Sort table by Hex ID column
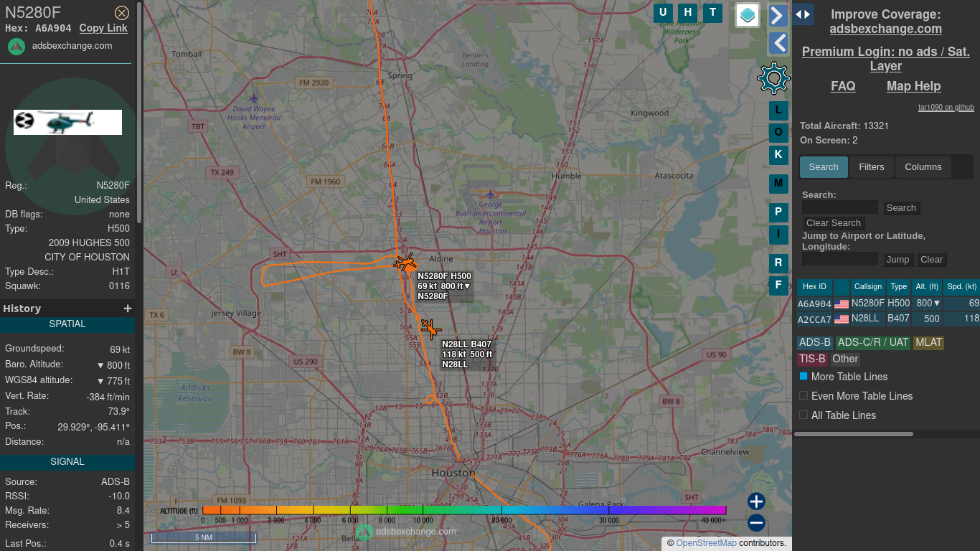The width and height of the screenshot is (980, 551). (x=814, y=287)
